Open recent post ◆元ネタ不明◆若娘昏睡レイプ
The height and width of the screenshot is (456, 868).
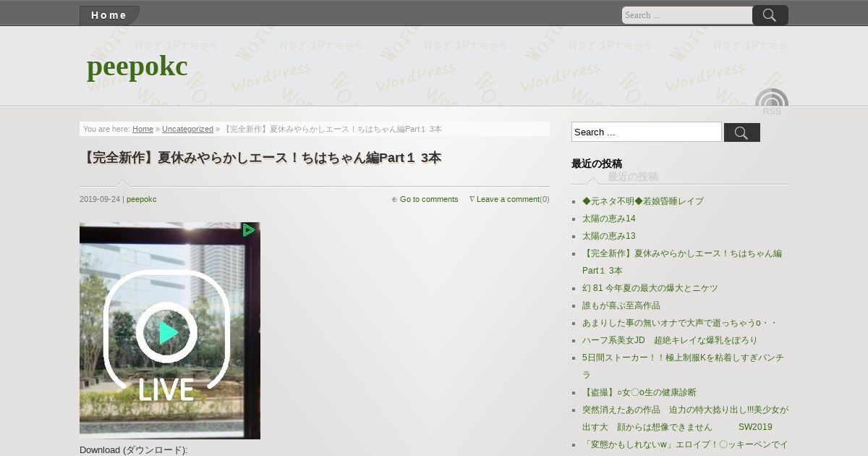coord(643,201)
